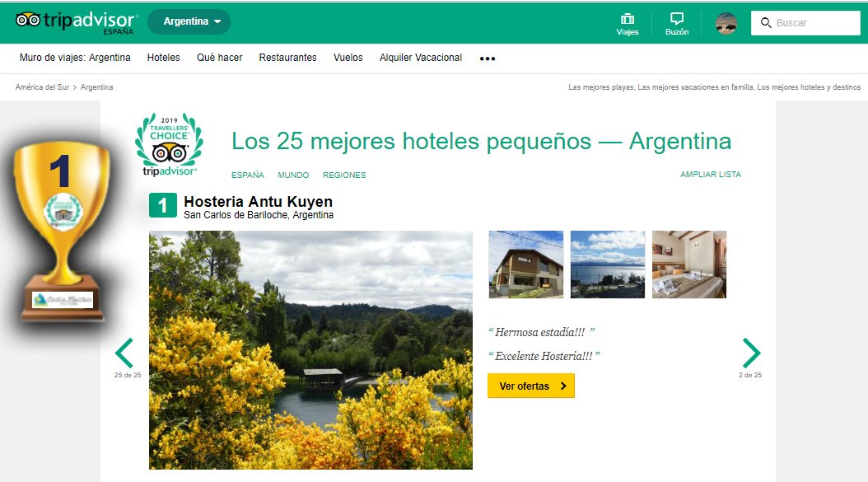Open Muro de viajes: Argentina tab

coord(75,58)
